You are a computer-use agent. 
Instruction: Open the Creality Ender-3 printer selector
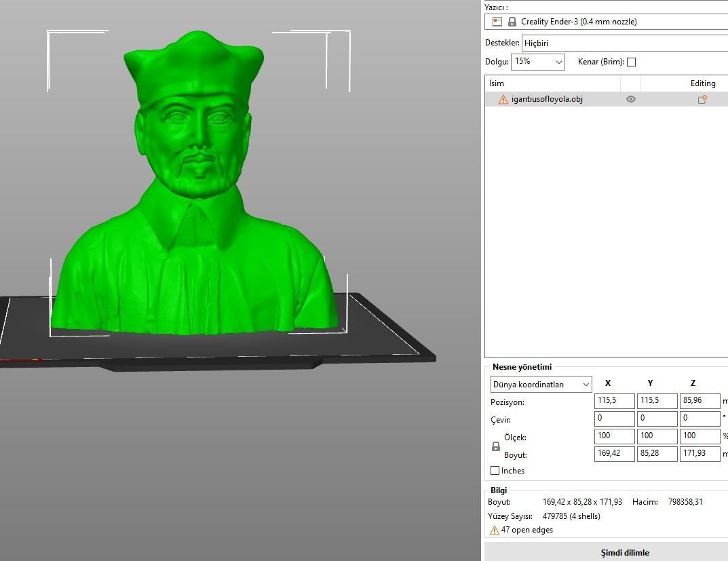[606, 21]
